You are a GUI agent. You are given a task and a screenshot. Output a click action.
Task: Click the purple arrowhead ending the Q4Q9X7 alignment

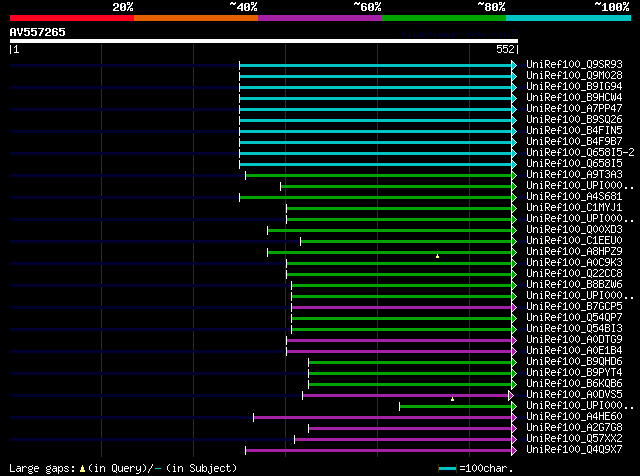click(x=514, y=451)
